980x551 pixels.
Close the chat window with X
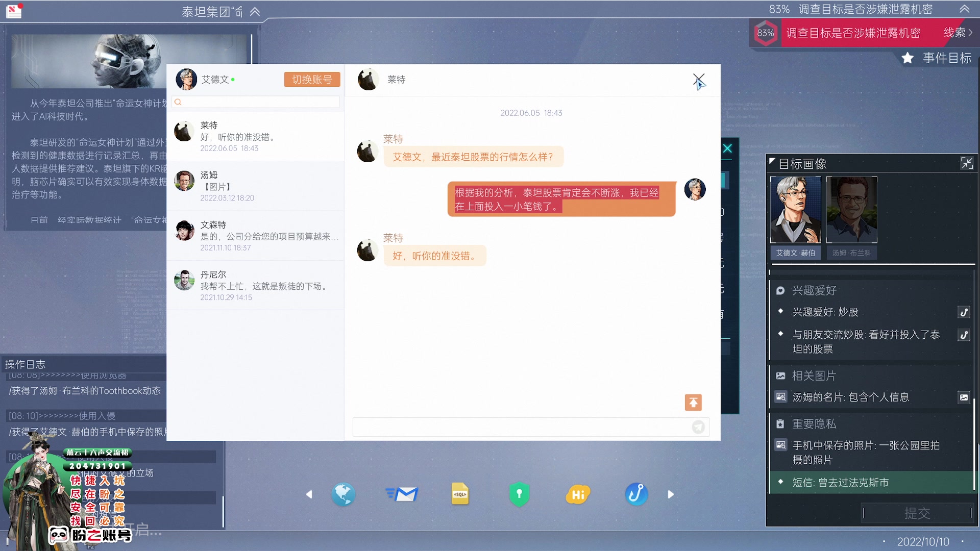(699, 80)
